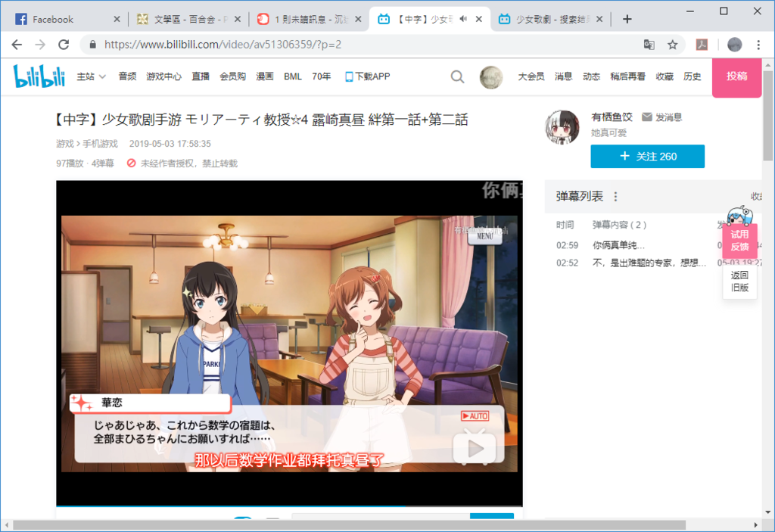The width and height of the screenshot is (775, 532).
Task: Reload the current page
Action: click(64, 45)
